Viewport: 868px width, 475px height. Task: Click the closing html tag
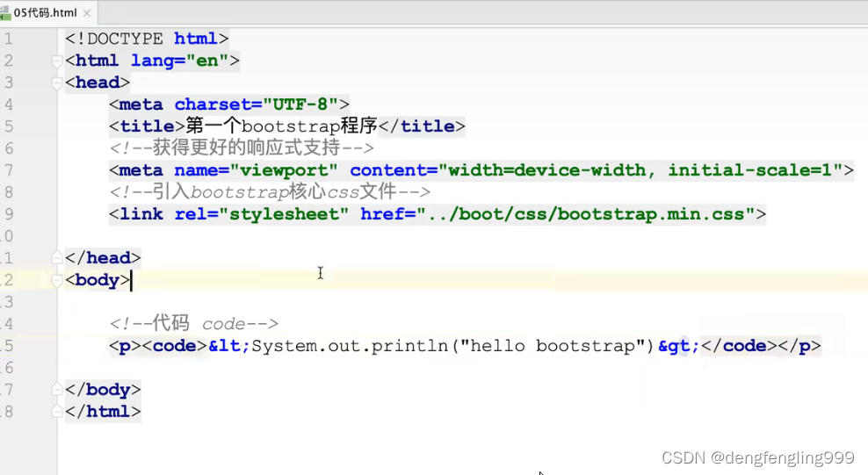[103, 412]
